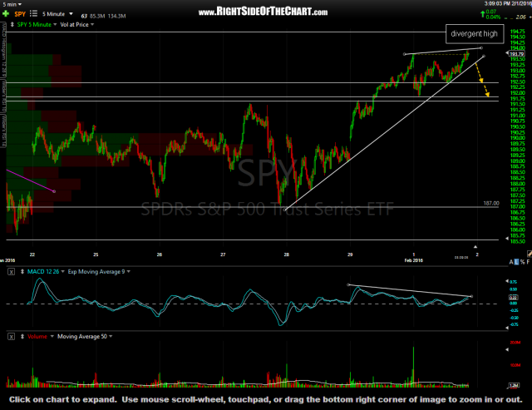The image size is (532, 410).
Task: Click the date label 28 on time axis
Action: tap(286, 254)
